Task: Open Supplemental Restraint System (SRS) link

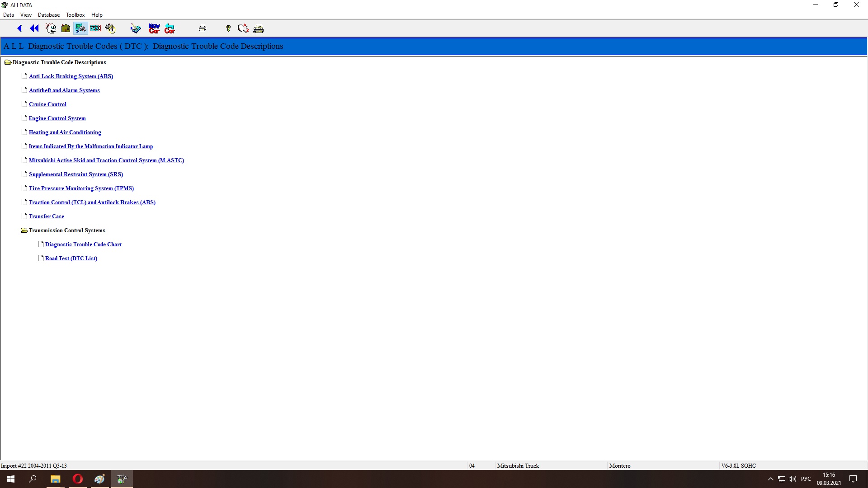Action: pyautogui.click(x=75, y=174)
